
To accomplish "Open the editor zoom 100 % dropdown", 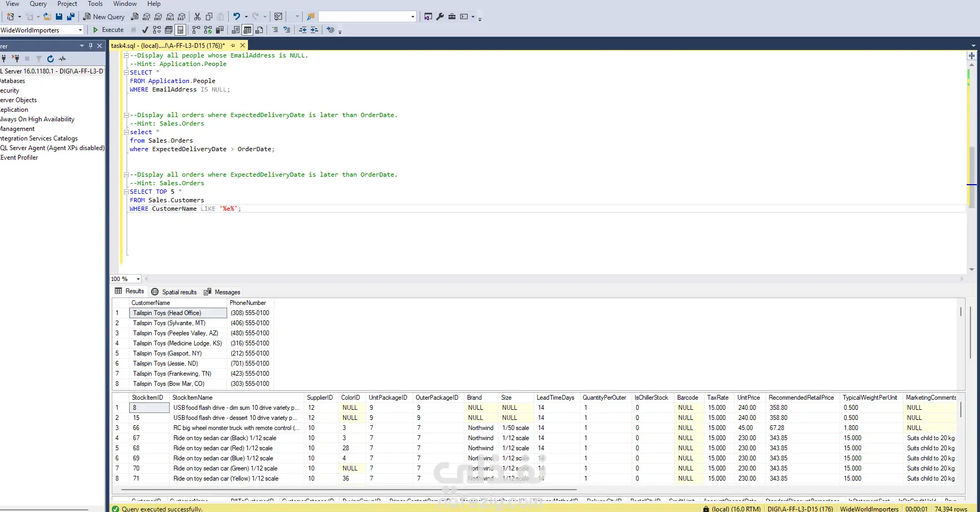I will [138, 279].
